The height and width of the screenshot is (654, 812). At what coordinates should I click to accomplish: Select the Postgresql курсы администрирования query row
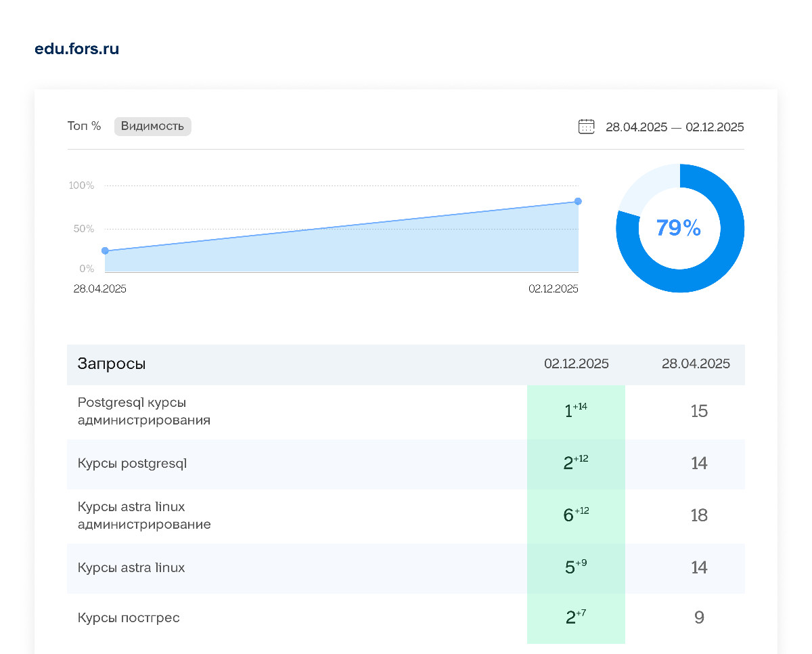click(143, 412)
